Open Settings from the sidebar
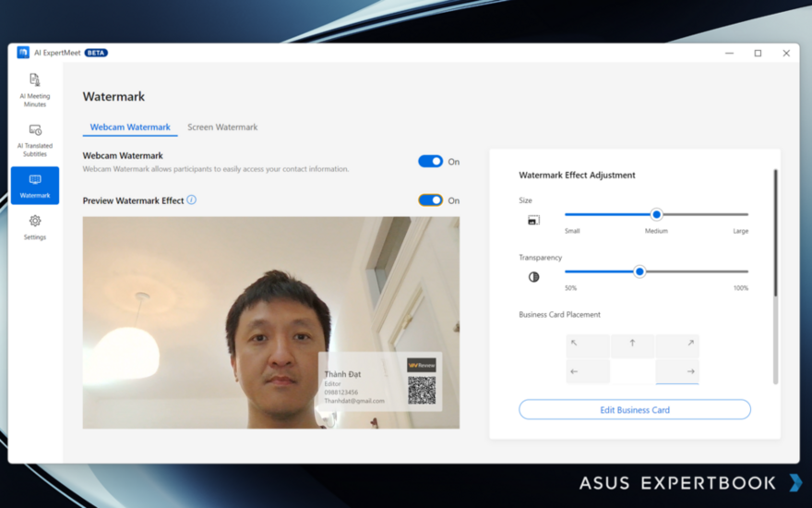Screen dimensions: 812x508 (35, 227)
